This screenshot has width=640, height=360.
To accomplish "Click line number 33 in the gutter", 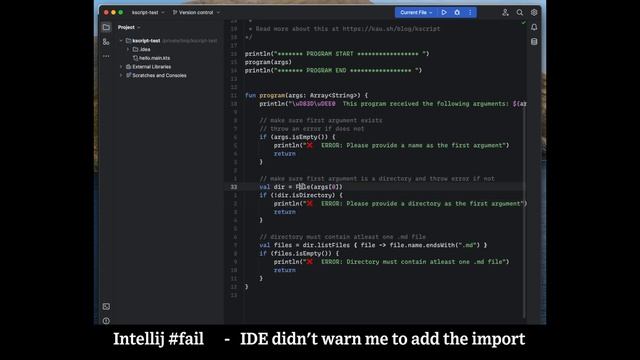I will (233, 187).
